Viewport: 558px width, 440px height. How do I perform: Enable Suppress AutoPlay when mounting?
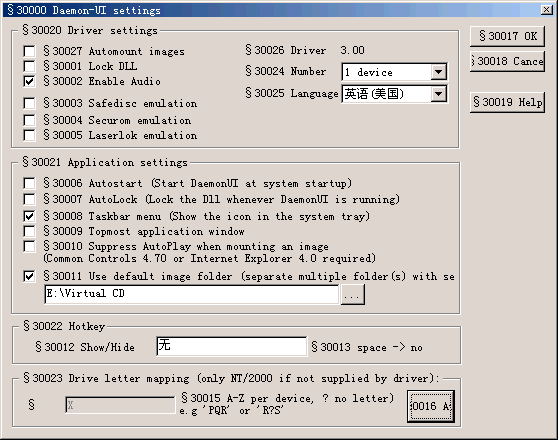click(29, 246)
